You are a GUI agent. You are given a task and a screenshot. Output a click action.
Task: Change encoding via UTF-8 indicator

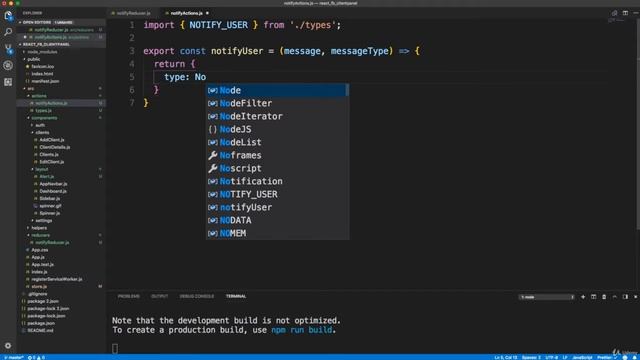pyautogui.click(x=551, y=358)
